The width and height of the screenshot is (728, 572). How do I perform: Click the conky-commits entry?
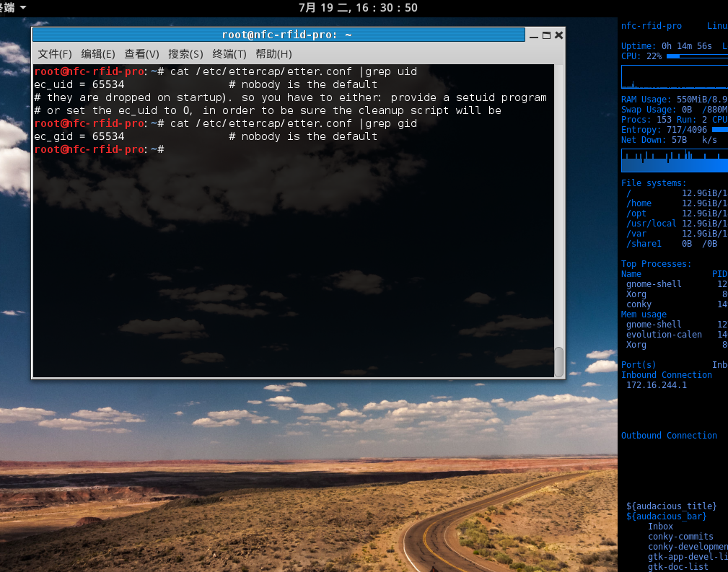click(x=680, y=537)
